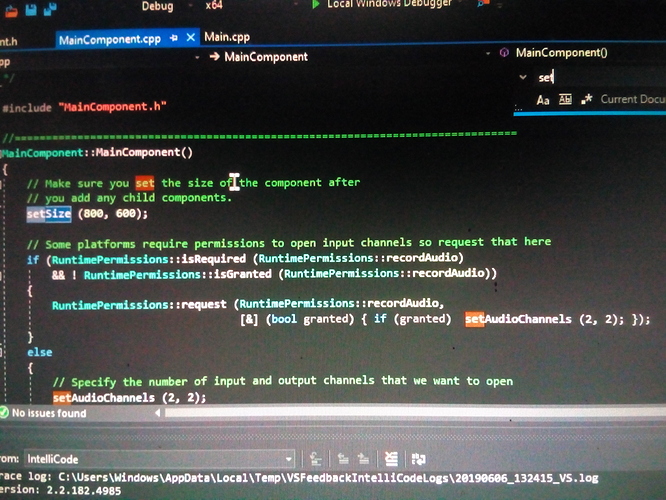Start the Local Windows Debugger
The height and width of the screenshot is (500, 666).
coord(381,4)
